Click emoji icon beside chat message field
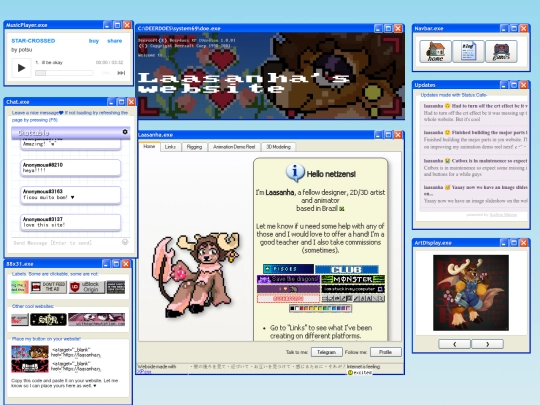Image resolution: width=540 pixels, height=405 pixels. click(x=125, y=242)
